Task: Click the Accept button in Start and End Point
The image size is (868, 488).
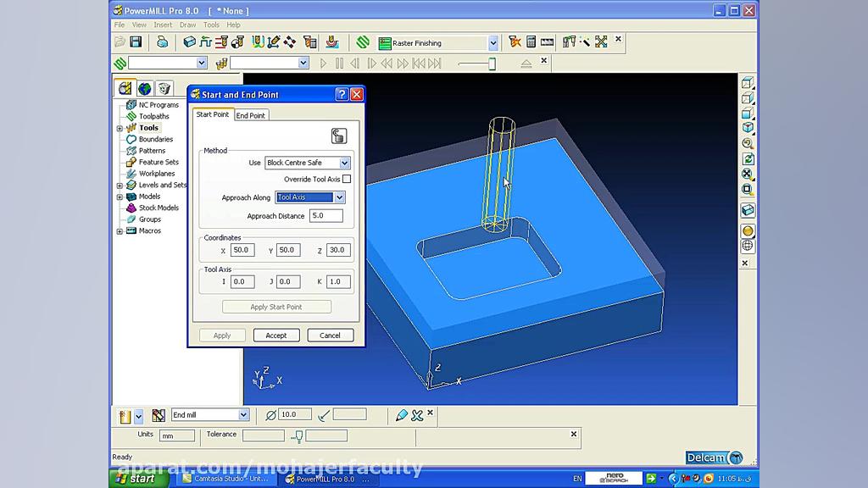Action: pyautogui.click(x=275, y=335)
